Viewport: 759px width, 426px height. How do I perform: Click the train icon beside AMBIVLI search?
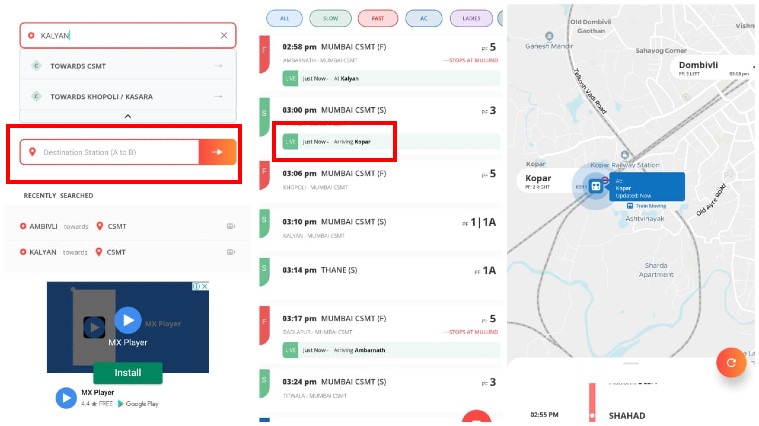coord(231,226)
